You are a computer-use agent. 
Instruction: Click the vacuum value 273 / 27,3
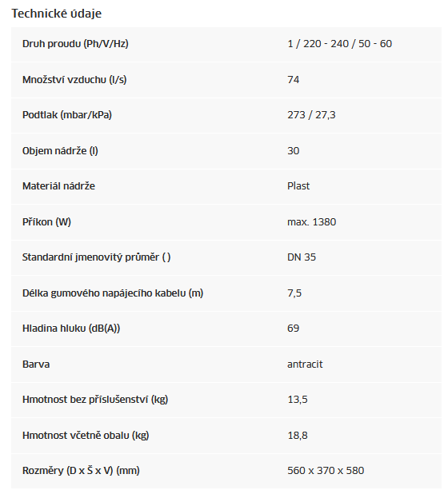(311, 115)
